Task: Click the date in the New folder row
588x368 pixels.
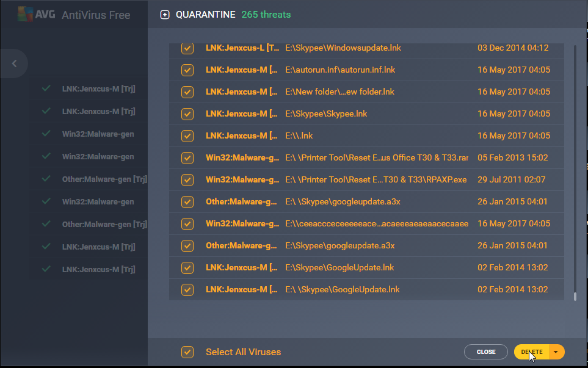Action: coord(514,92)
